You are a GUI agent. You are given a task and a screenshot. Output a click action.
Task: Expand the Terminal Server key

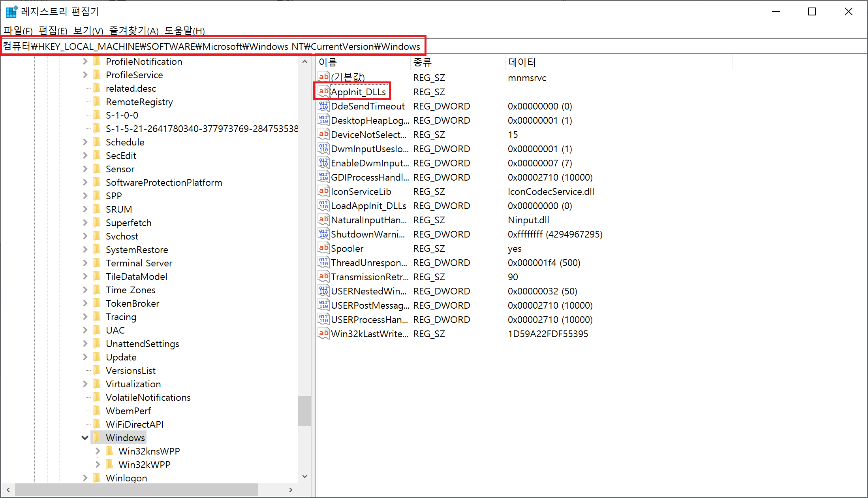pyautogui.click(x=85, y=263)
